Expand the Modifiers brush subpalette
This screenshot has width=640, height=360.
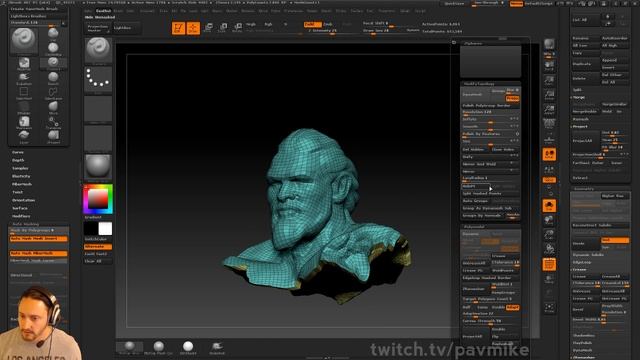tap(21, 216)
